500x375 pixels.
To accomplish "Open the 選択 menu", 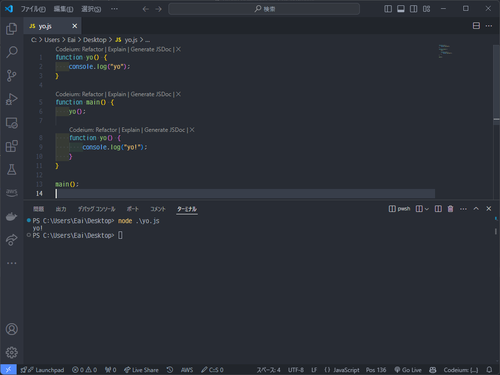I will pyautogui.click(x=91, y=9).
